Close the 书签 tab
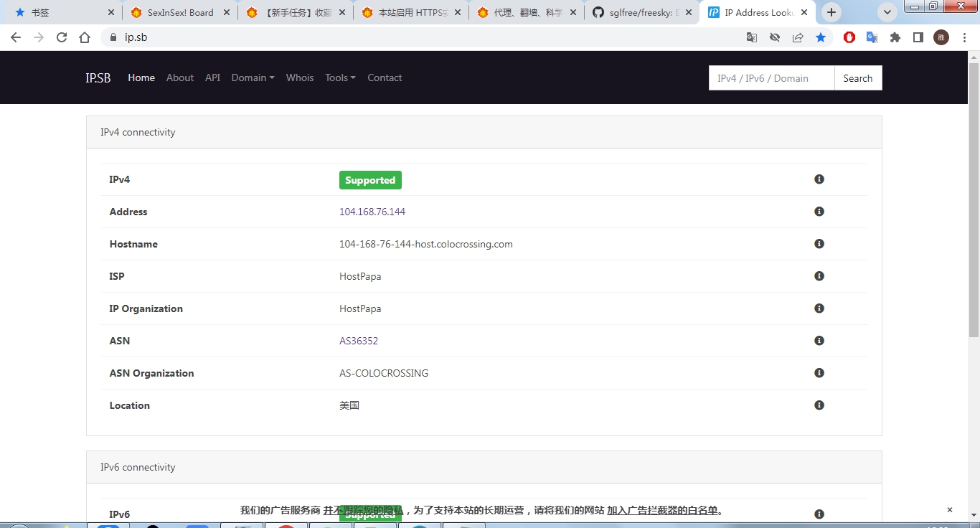 (x=110, y=12)
